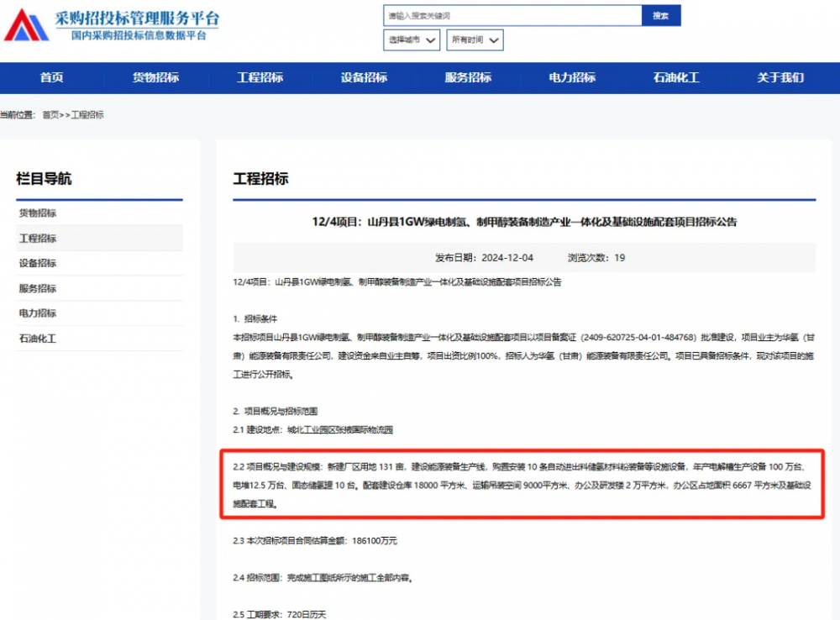This screenshot has height=620, width=840.
Task: Select 服务招标 in the sidebar column navigation
Action: (100, 288)
